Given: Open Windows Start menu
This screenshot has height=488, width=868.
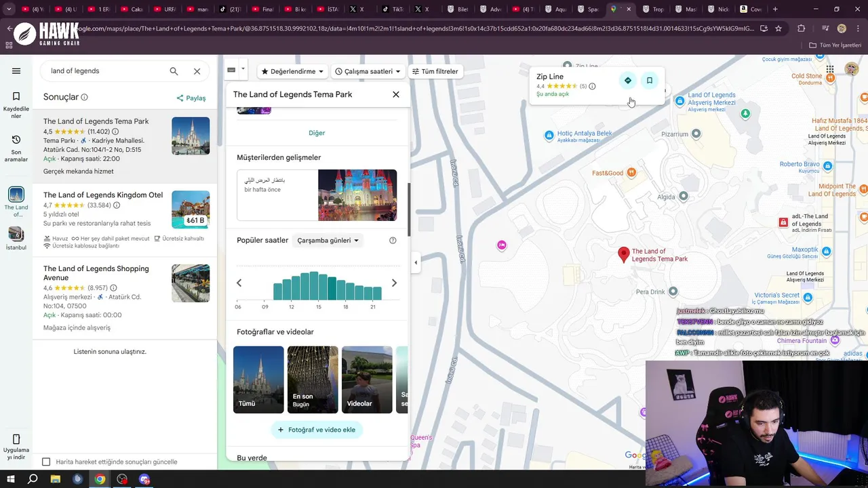Looking at the screenshot, I should coord(11,479).
